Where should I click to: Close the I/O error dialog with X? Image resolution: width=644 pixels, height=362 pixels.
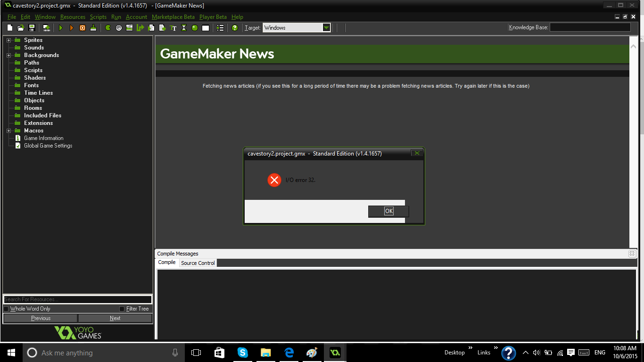point(417,153)
